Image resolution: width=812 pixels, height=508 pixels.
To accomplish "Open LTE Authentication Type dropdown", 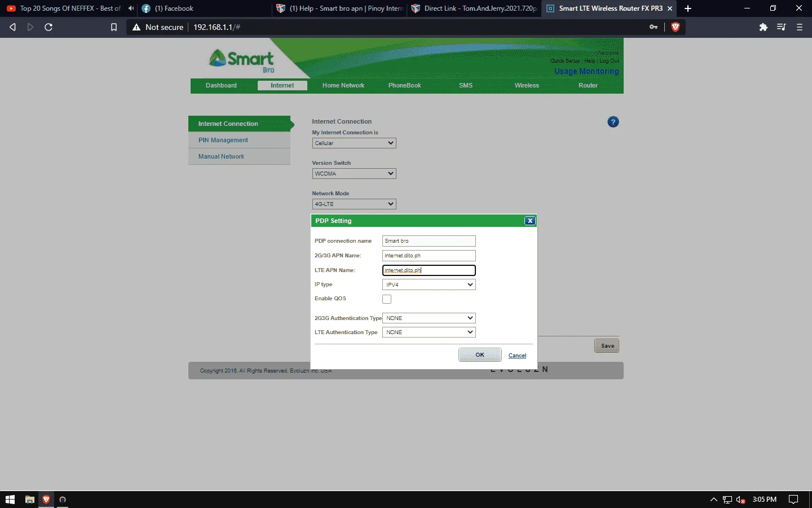I will tap(429, 332).
